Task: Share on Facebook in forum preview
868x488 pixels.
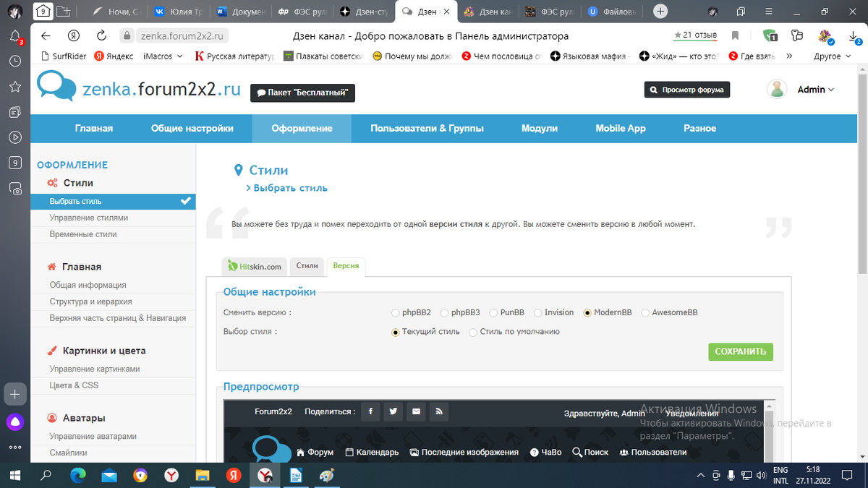Action: [x=370, y=411]
